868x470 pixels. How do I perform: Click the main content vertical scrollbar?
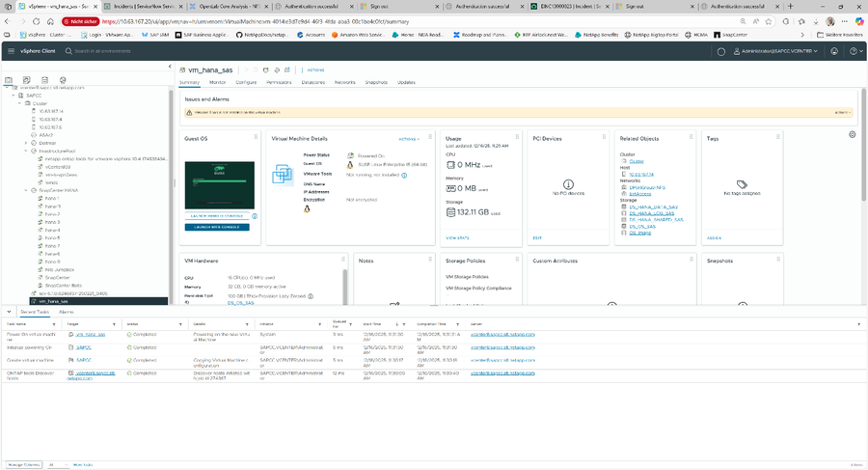[863, 144]
